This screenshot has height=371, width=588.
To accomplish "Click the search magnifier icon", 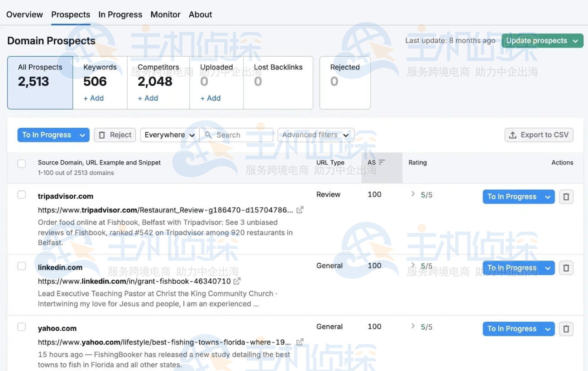I will pos(208,135).
